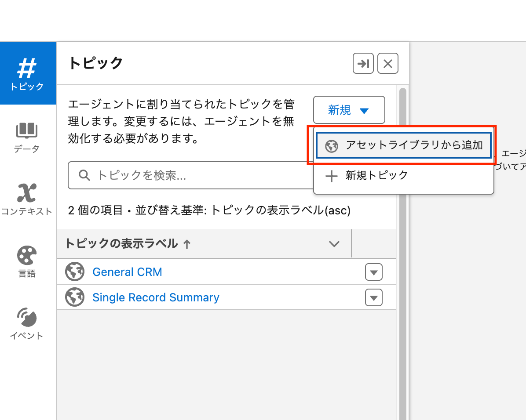The height and width of the screenshot is (420, 526).
Task: Click the globe icon beside General CRM
Action: [75, 272]
